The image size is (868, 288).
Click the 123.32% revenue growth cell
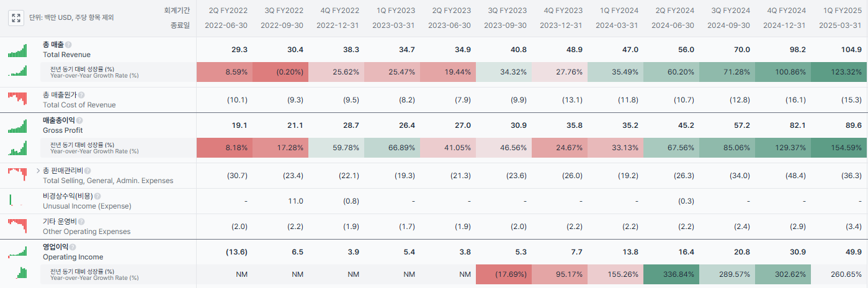[x=839, y=72]
